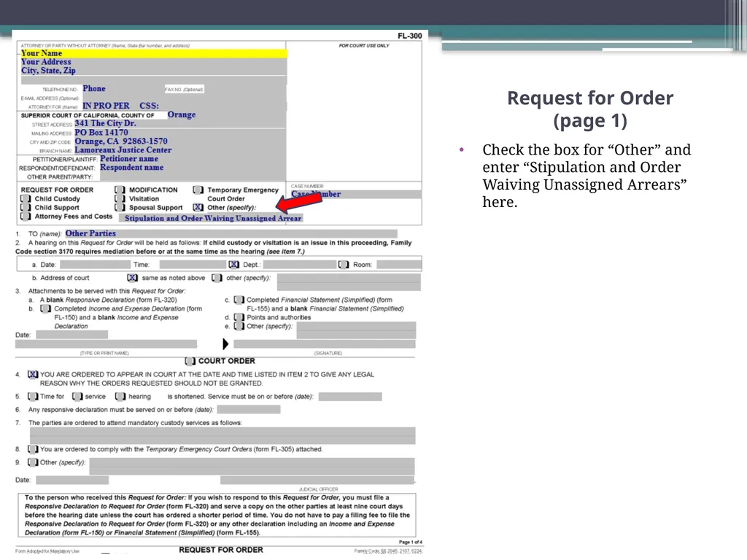Check the hearing checkbox in item 5
747x560 pixels.
(120, 396)
